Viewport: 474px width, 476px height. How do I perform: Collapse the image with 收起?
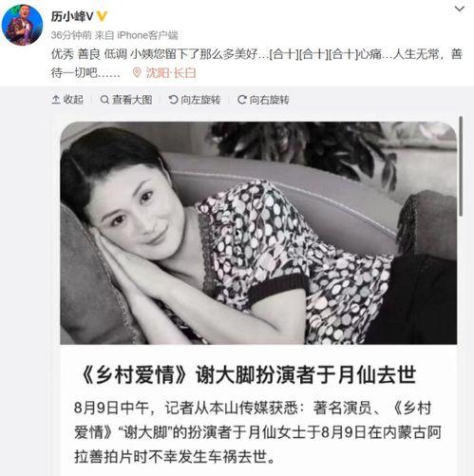point(67,100)
